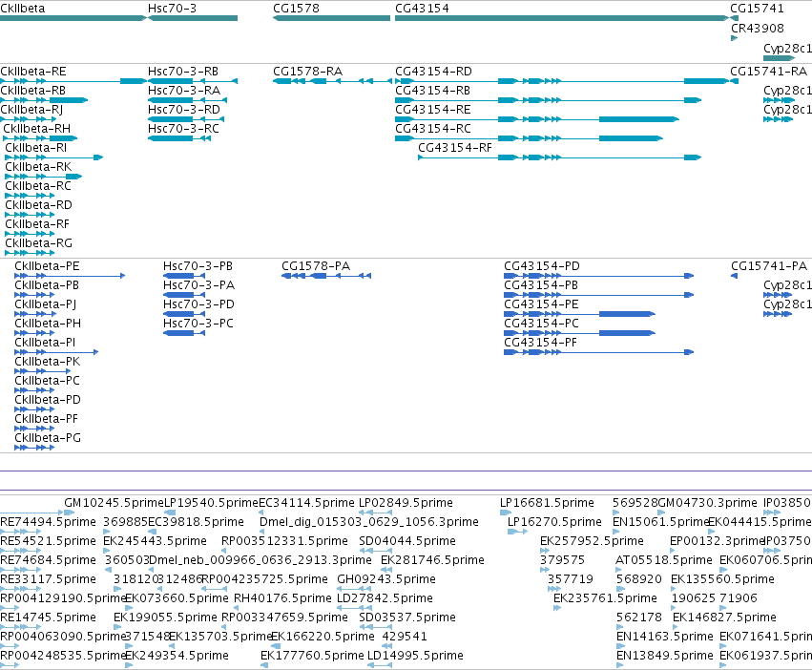The width and height of the screenshot is (812, 670).
Task: Select the CG1578 gene feature
Action: pos(331,18)
